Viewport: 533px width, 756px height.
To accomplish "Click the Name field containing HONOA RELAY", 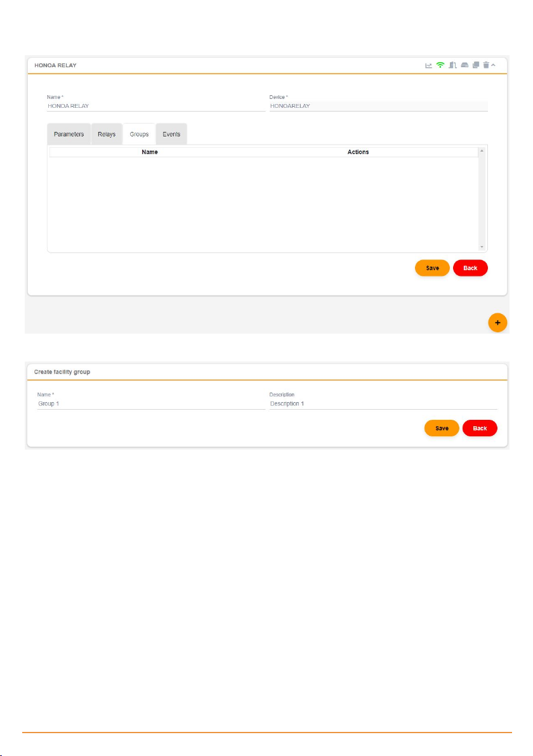I will [156, 106].
